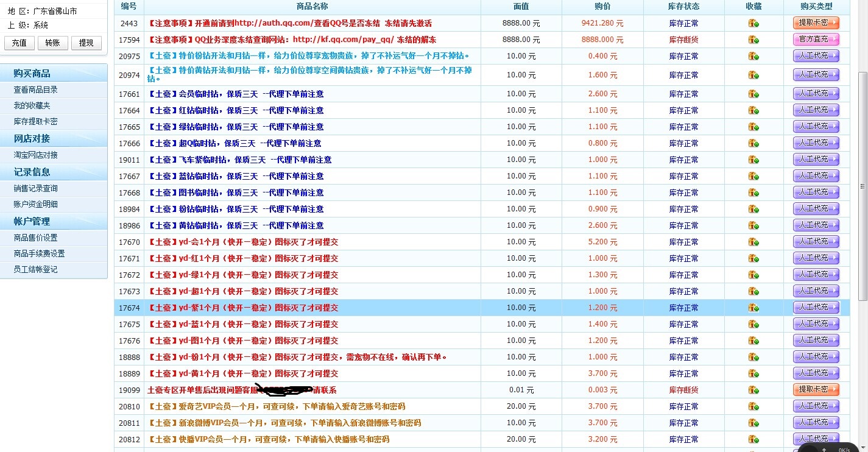Image resolution: width=868 pixels, height=452 pixels.
Task: Open 库存提取卡密 sidebar entry
Action: 36,121
